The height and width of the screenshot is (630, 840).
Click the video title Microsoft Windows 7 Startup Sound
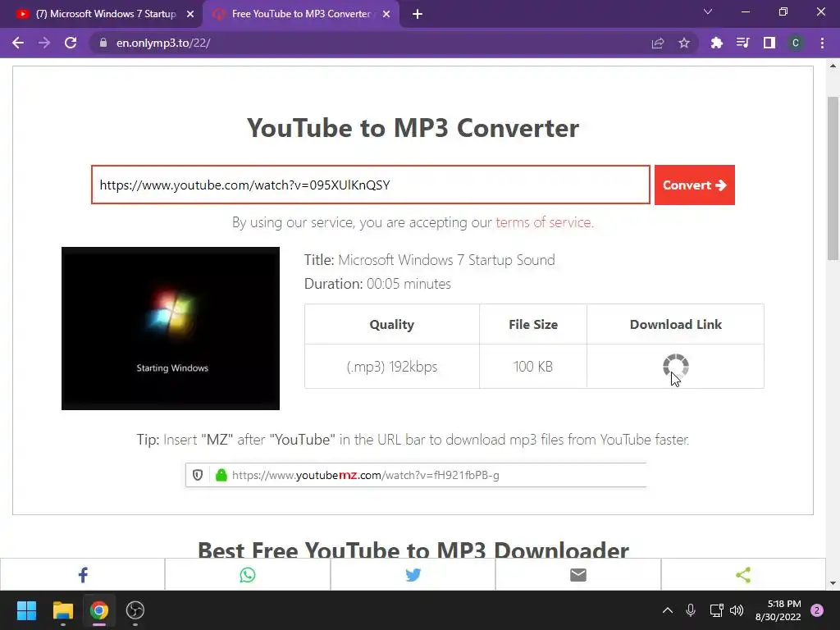[x=446, y=260]
